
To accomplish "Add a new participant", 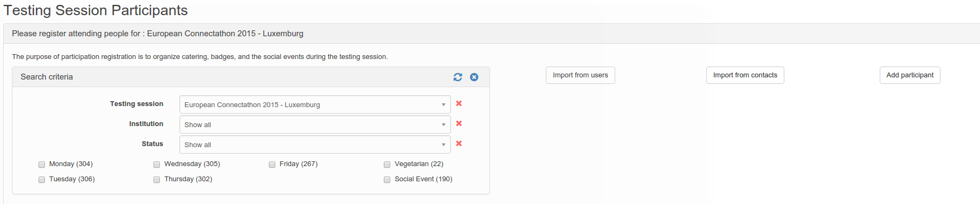I will click(x=910, y=75).
